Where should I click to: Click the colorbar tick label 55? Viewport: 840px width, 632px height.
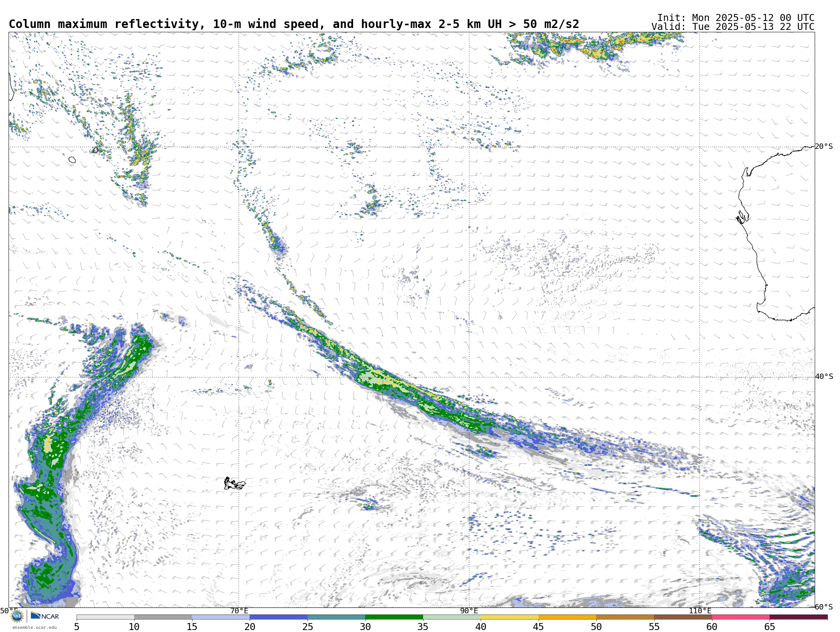pyautogui.click(x=654, y=627)
